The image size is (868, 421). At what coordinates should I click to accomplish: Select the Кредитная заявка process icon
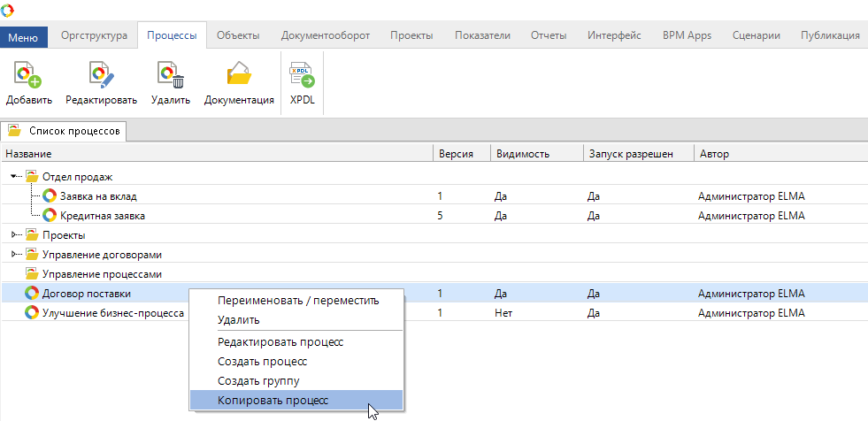pos(50,216)
